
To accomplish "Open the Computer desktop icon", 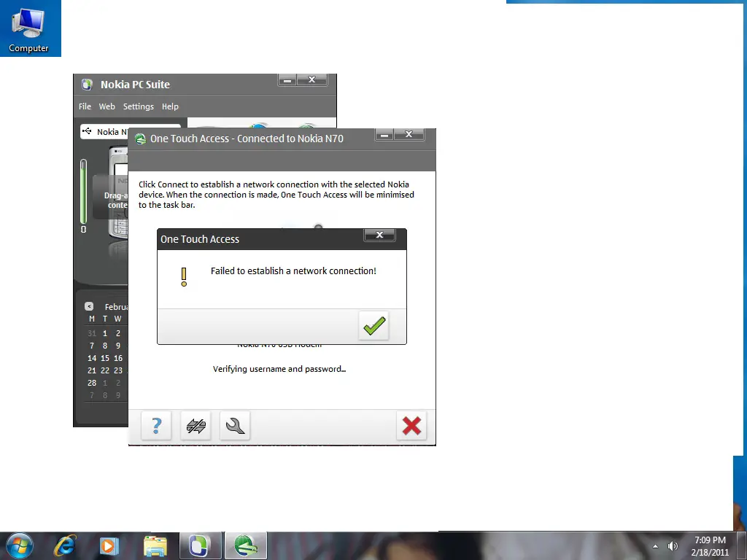I will (x=28, y=29).
